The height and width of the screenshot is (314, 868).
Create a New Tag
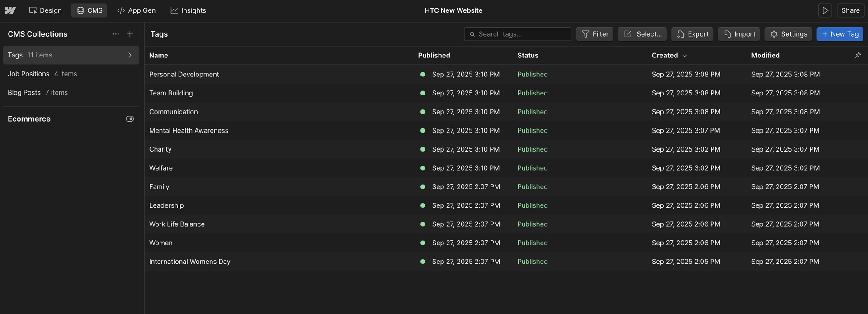(x=840, y=34)
